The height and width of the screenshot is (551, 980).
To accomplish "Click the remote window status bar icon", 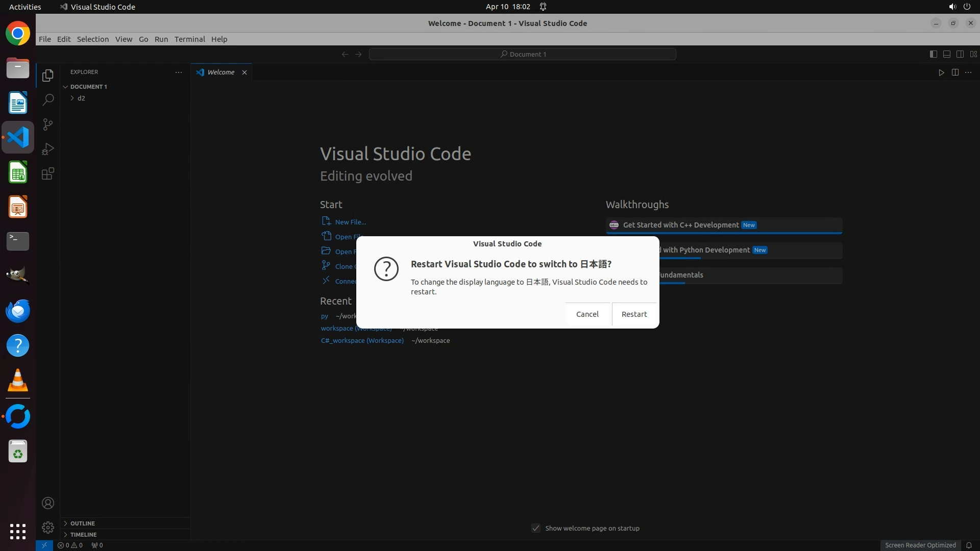I will 44,545.
